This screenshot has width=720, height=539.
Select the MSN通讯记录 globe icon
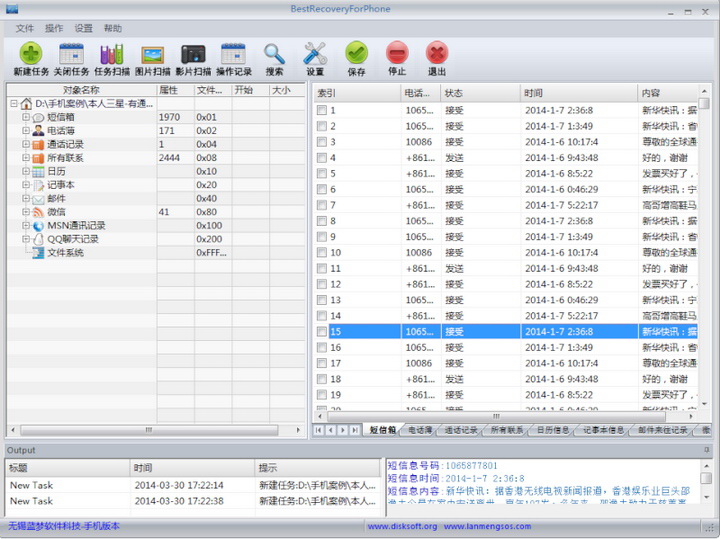click(x=38, y=226)
